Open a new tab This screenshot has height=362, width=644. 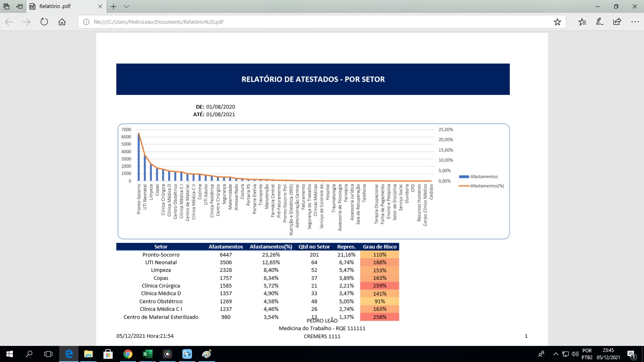click(114, 6)
